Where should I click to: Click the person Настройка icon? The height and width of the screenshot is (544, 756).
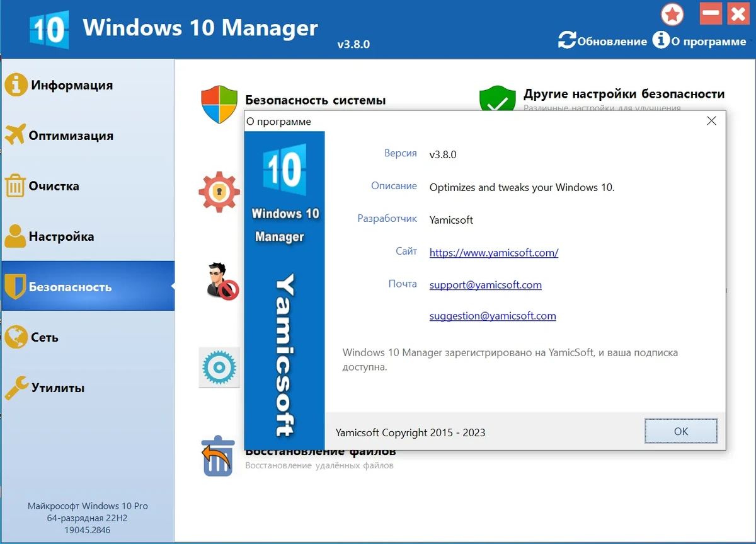(x=15, y=236)
